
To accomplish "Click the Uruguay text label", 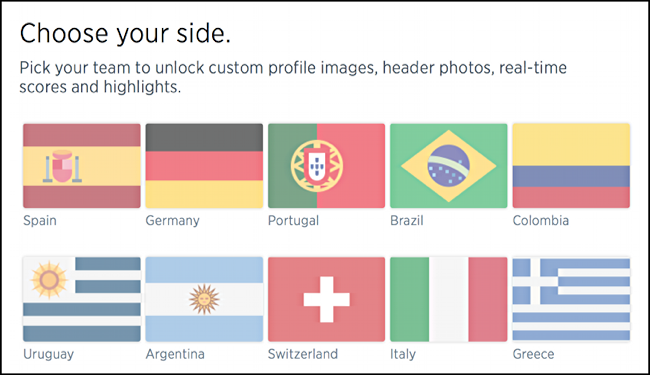I will click(49, 355).
